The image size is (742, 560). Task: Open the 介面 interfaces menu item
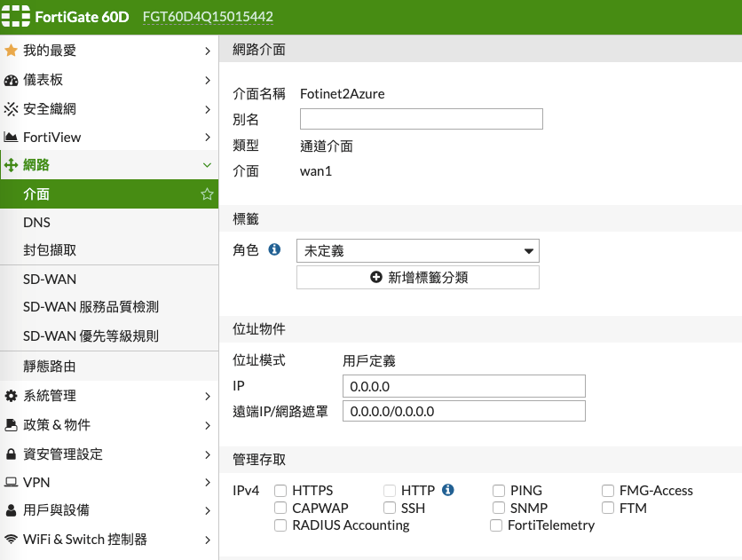coord(109,194)
